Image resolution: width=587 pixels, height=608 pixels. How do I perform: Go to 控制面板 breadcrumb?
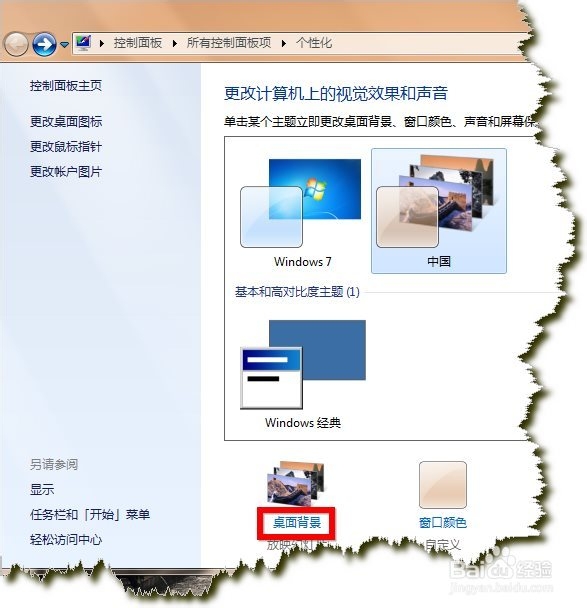tap(138, 43)
